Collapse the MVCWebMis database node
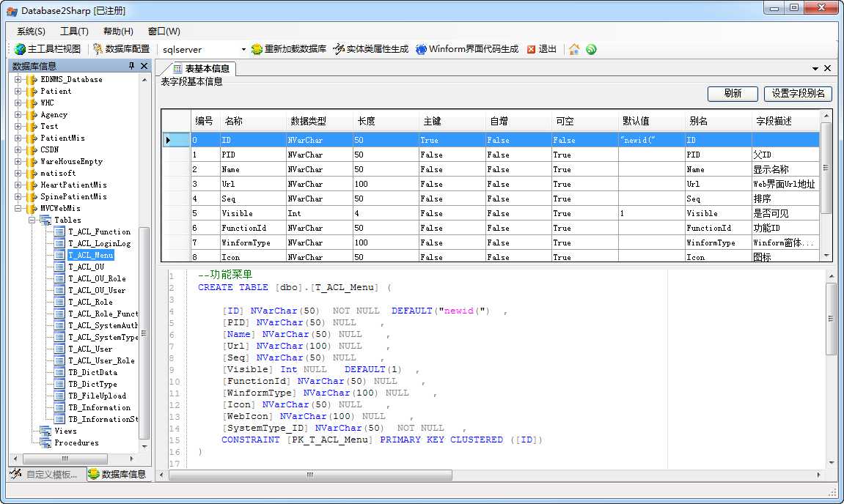844x504 pixels. 18,208
